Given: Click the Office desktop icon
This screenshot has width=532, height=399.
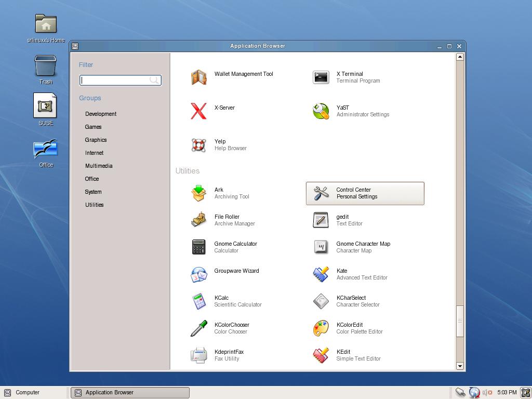Looking at the screenshot, I should (x=46, y=149).
